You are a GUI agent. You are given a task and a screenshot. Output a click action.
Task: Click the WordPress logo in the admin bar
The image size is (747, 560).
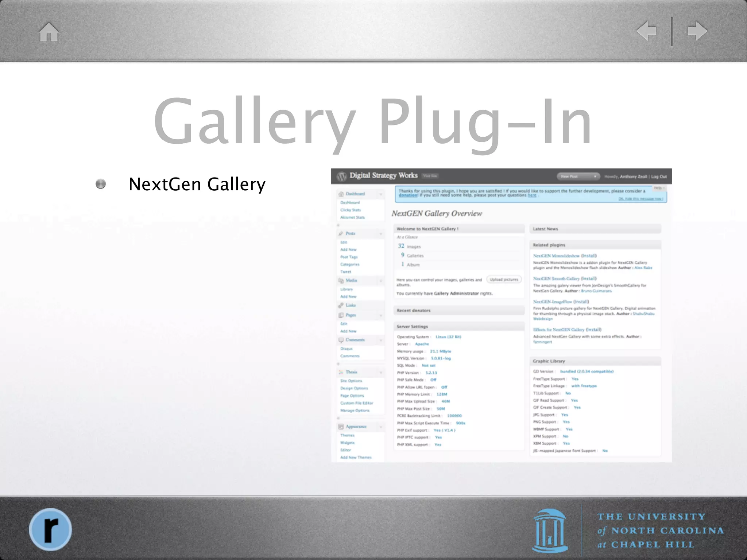coord(341,176)
